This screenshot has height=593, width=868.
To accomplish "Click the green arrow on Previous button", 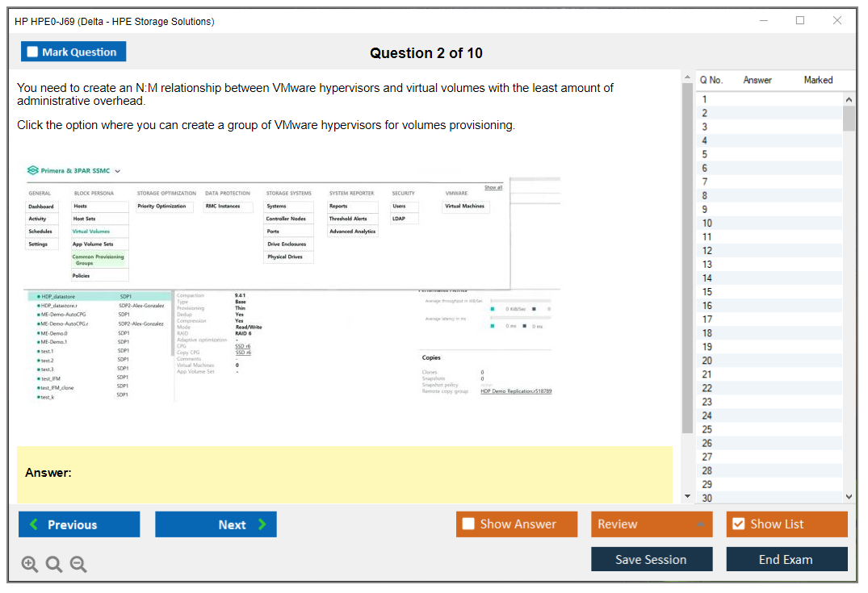I will tap(34, 524).
